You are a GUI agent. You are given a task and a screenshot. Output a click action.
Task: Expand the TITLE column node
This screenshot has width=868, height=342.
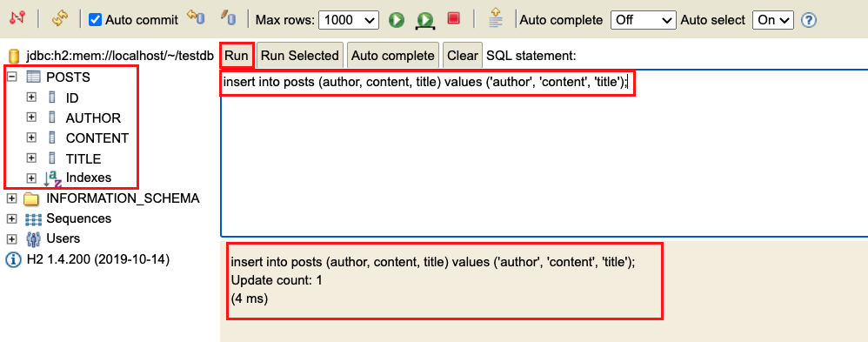pos(31,158)
